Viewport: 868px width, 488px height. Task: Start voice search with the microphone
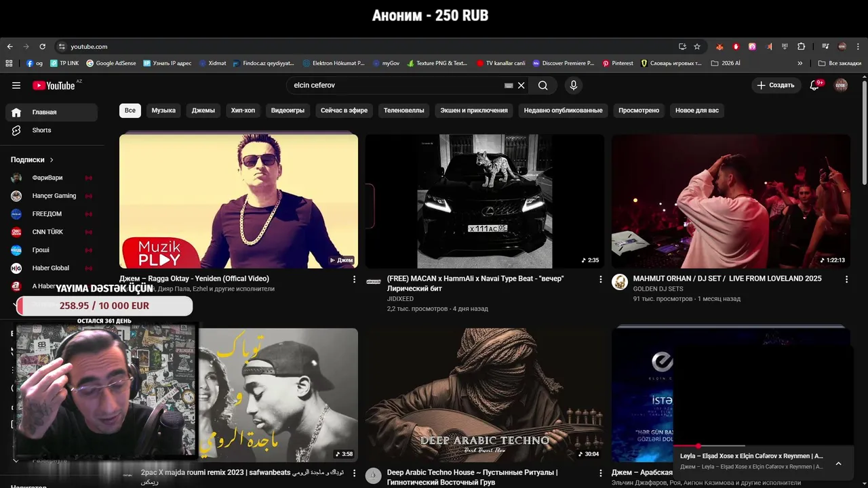point(574,85)
